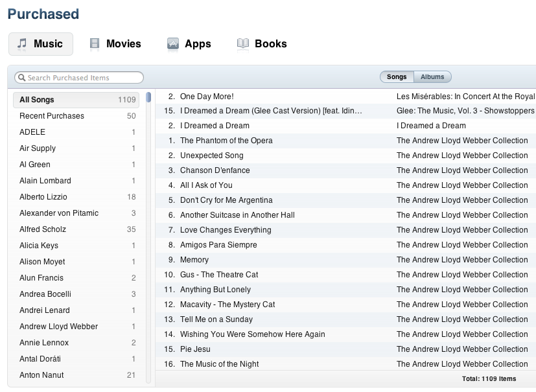Click the artist list scrollbar

pos(148,98)
